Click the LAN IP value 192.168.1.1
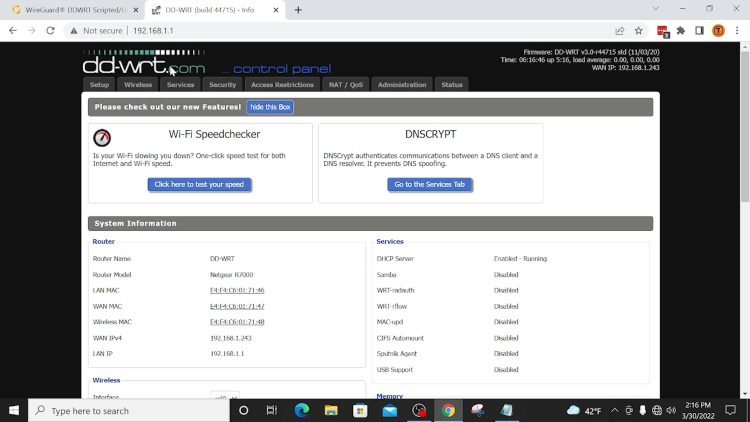This screenshot has height=422, width=750. [227, 354]
